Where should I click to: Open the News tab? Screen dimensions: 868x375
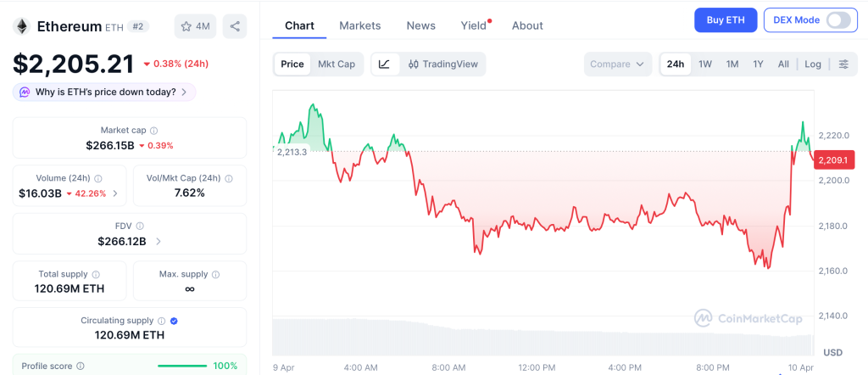click(420, 25)
